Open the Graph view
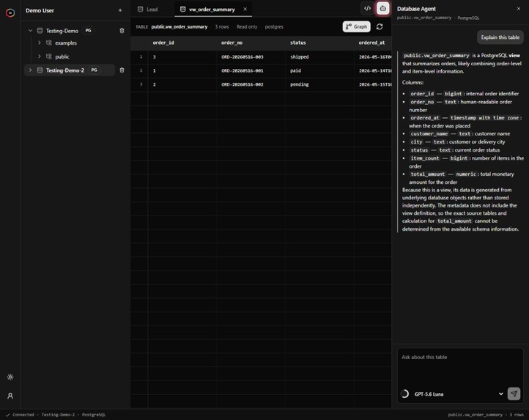 pos(356,26)
